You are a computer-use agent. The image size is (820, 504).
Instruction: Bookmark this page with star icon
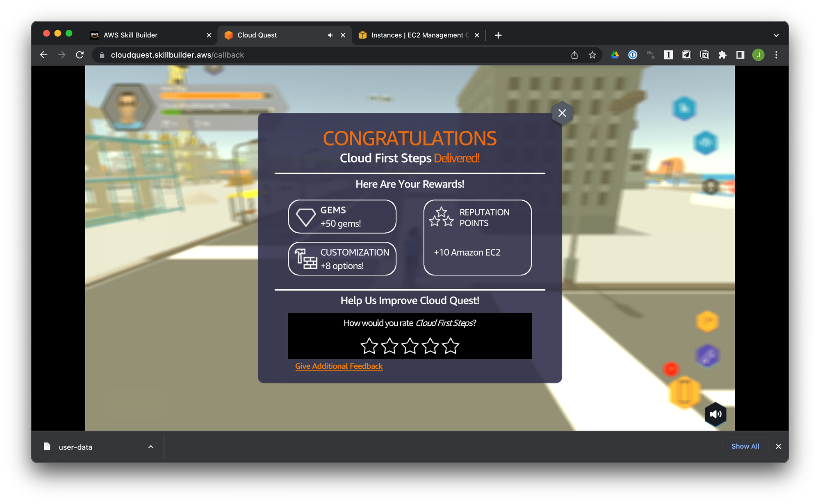pyautogui.click(x=592, y=55)
